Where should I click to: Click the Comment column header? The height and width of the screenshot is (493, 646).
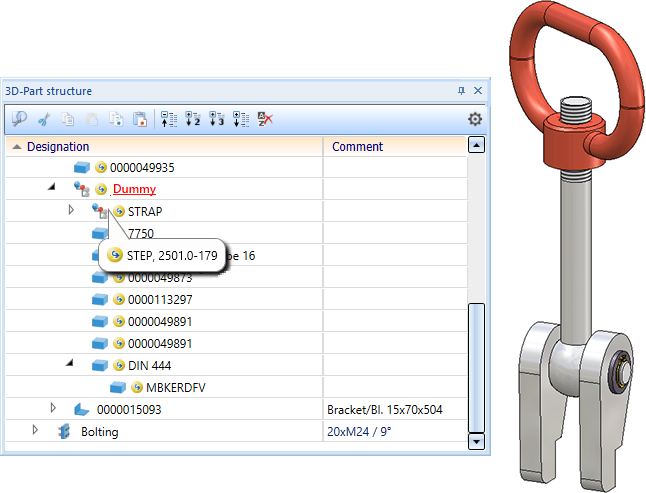[358, 146]
